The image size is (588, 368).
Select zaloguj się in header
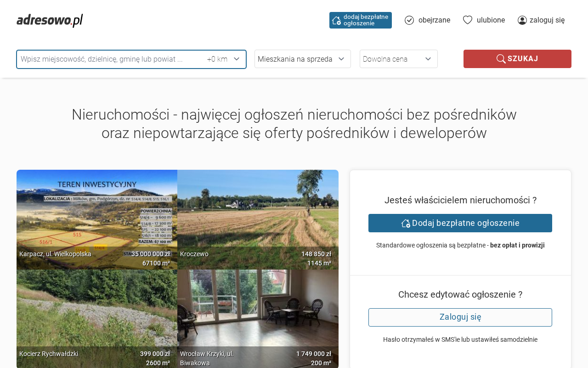point(547,20)
